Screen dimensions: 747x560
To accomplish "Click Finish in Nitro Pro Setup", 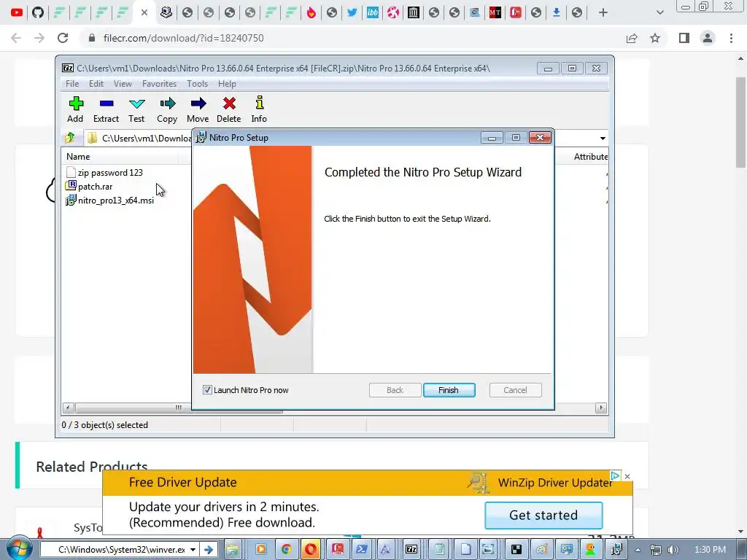I will coord(449,390).
